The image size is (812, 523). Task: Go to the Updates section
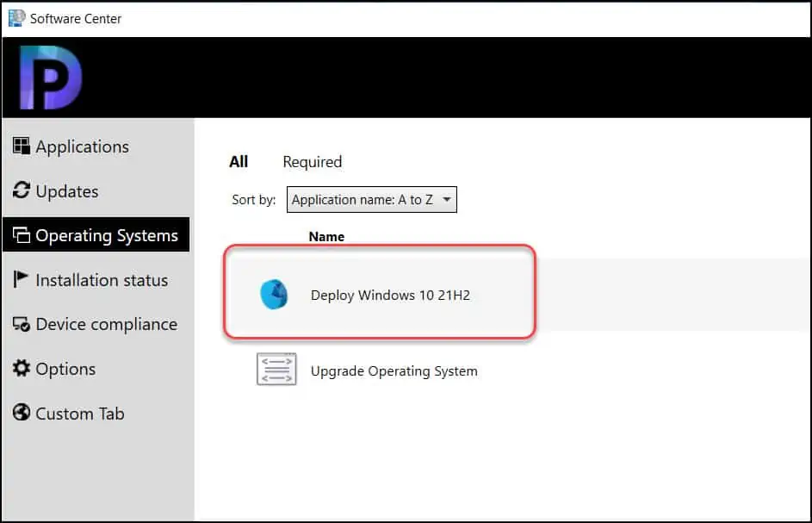(56, 191)
